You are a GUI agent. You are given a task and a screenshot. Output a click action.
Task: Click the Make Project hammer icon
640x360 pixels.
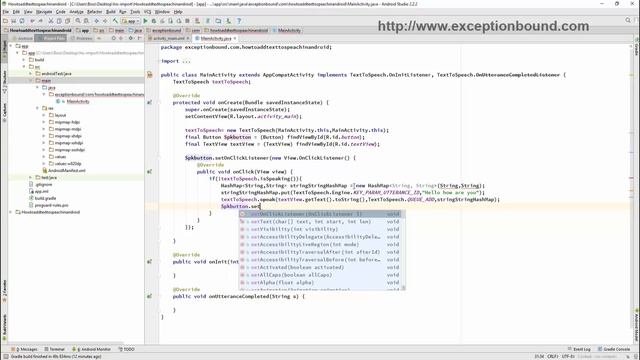tap(115, 21)
